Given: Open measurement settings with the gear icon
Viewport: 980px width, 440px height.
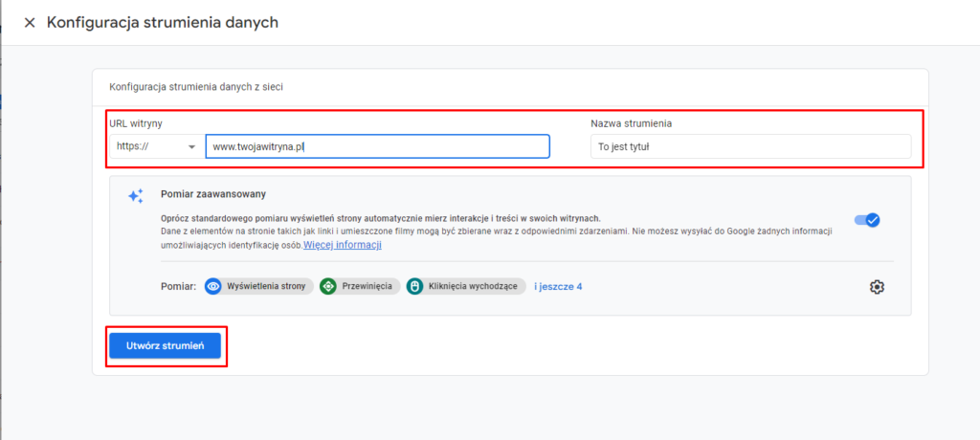Looking at the screenshot, I should 877,287.
